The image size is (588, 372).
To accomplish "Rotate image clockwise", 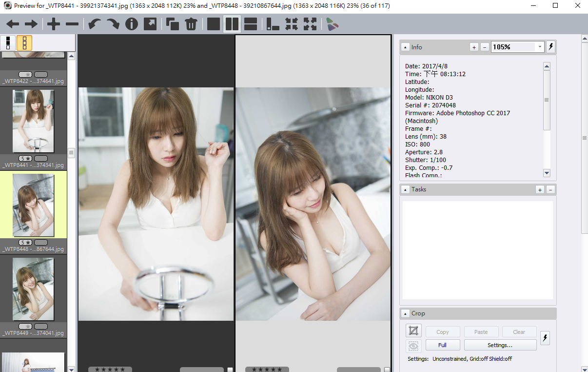I will (x=113, y=24).
